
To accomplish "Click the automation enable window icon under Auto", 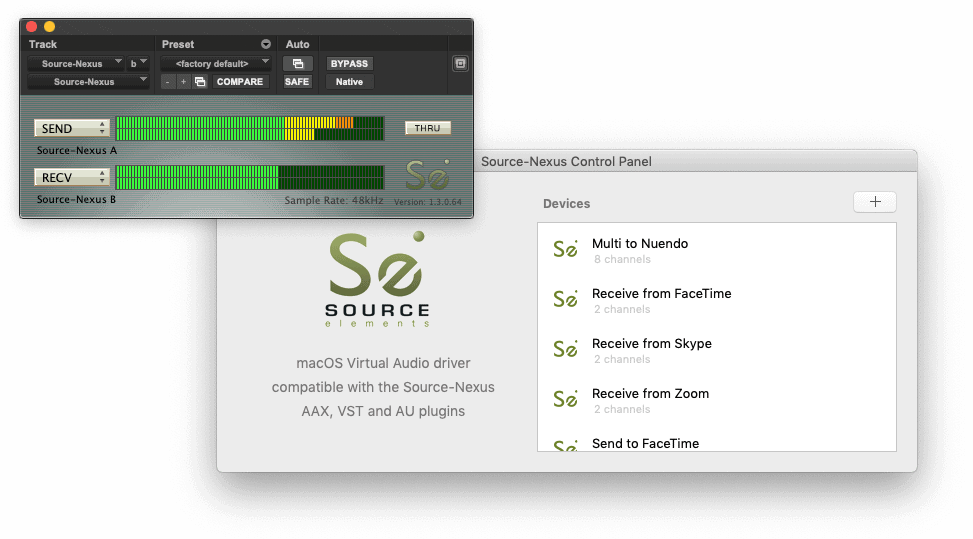I will pos(298,63).
